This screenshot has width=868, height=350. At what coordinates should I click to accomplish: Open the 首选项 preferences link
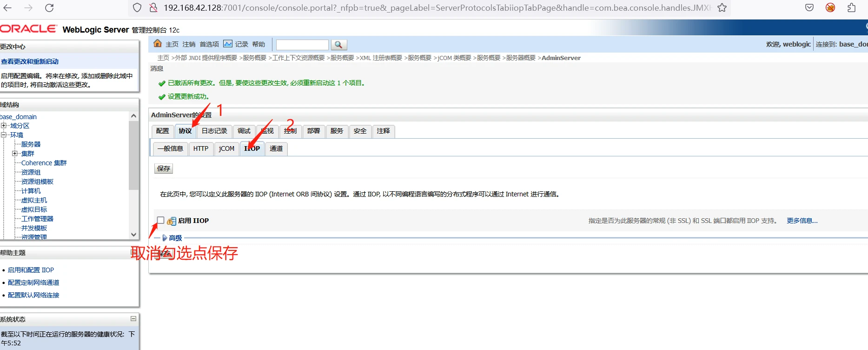pyautogui.click(x=209, y=44)
